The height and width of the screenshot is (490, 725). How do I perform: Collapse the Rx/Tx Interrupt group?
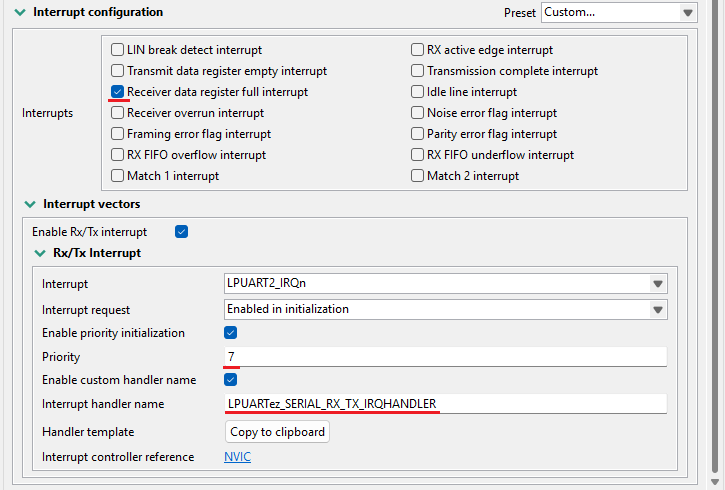[40, 253]
